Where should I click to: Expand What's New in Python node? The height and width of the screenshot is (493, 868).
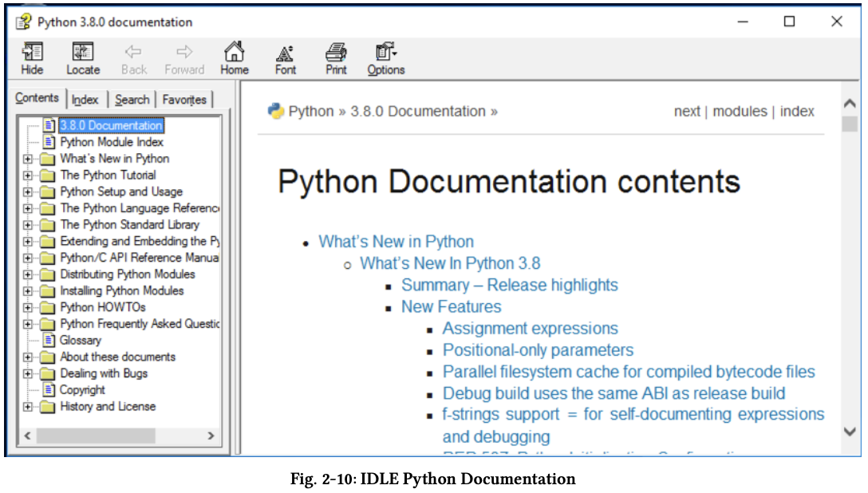[28, 159]
